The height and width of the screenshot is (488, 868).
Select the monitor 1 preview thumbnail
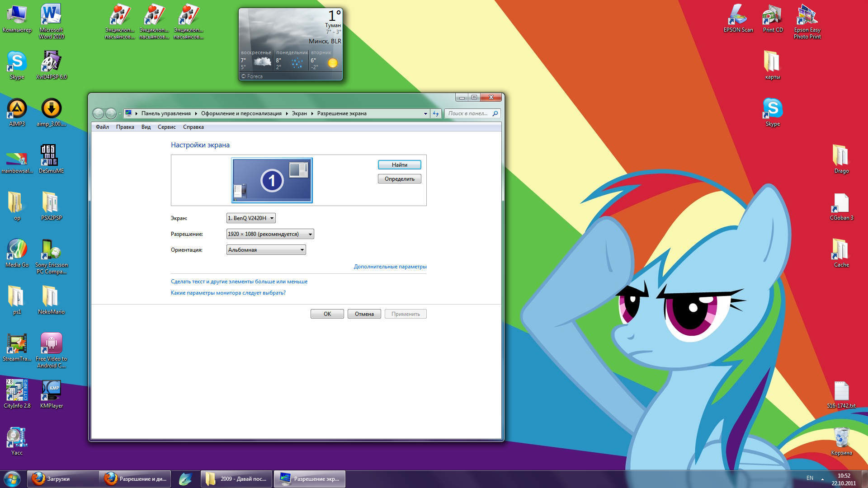(x=272, y=180)
